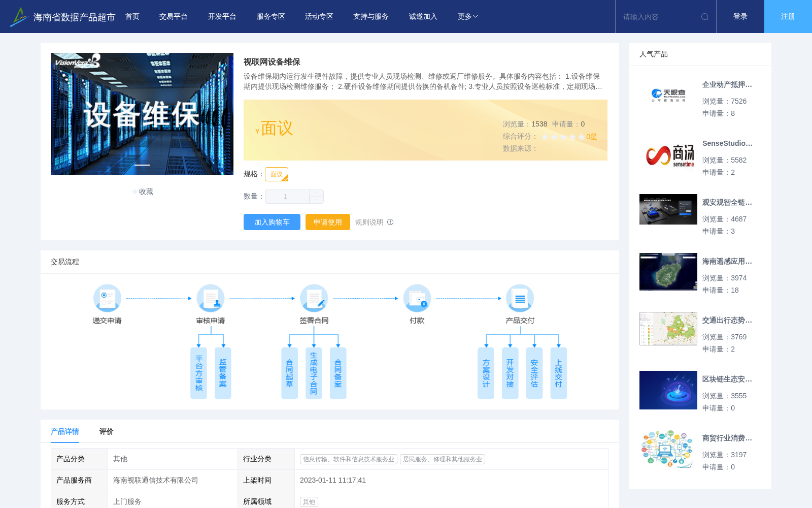Select the 面议 specification option
The image size is (812, 508).
coord(277,174)
